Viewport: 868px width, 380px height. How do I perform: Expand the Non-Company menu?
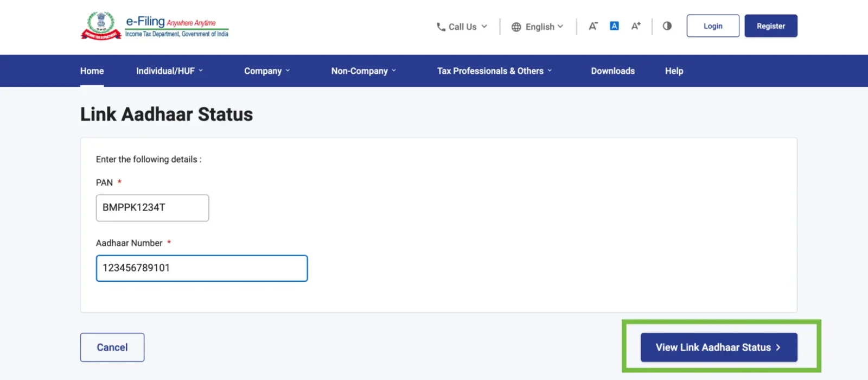[364, 71]
